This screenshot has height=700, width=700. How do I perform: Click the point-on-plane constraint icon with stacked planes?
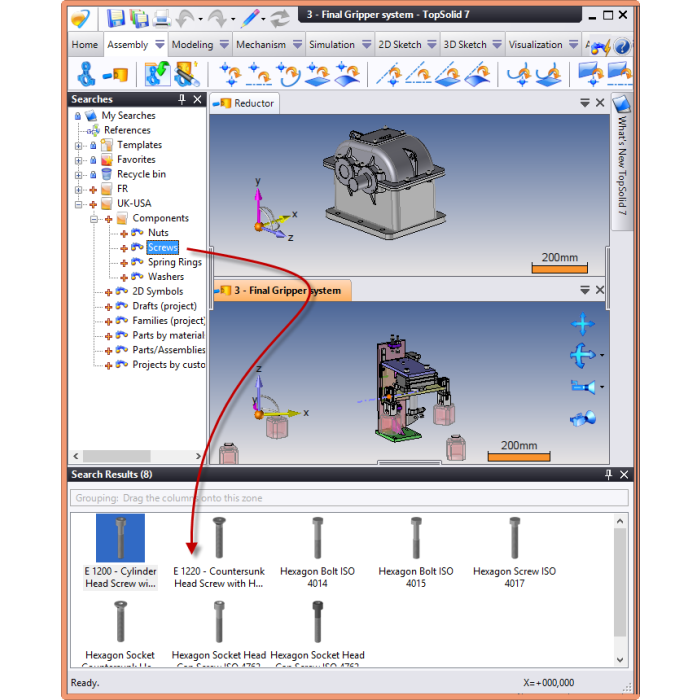pos(318,74)
